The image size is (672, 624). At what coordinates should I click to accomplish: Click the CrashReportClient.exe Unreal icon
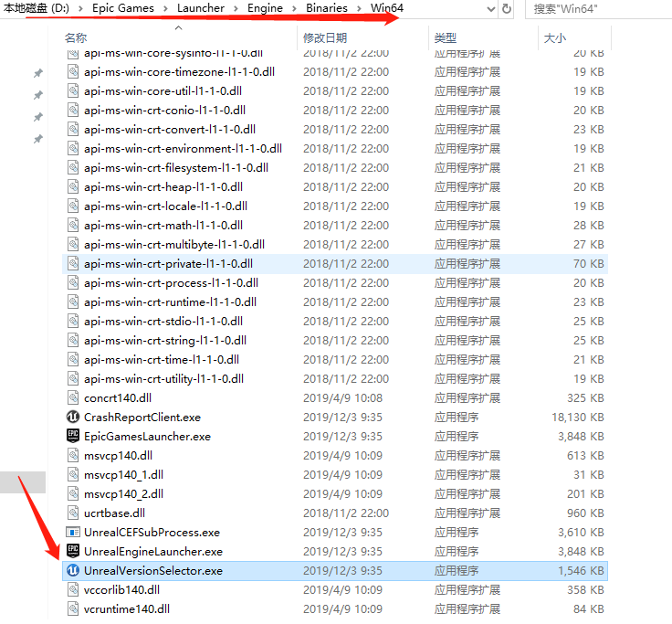pyautogui.click(x=73, y=417)
